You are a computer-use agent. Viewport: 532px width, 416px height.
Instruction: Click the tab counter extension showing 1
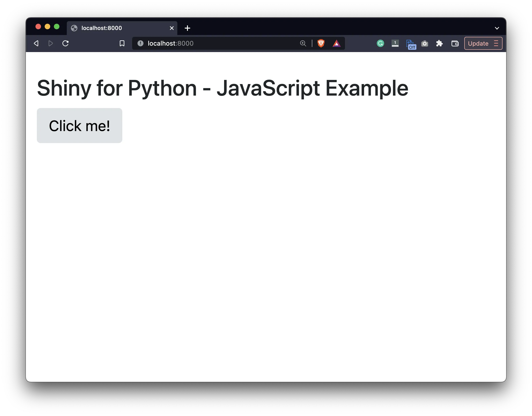[x=395, y=43]
